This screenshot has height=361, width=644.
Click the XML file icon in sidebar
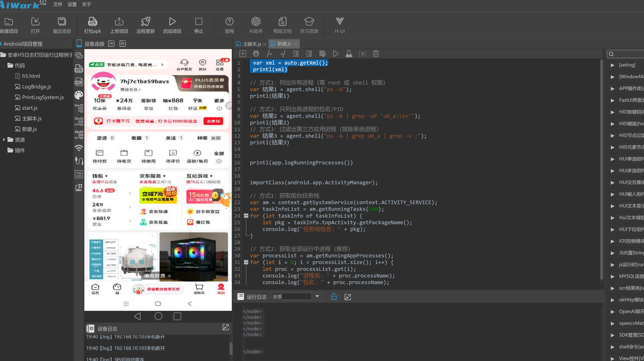tap(79, 82)
